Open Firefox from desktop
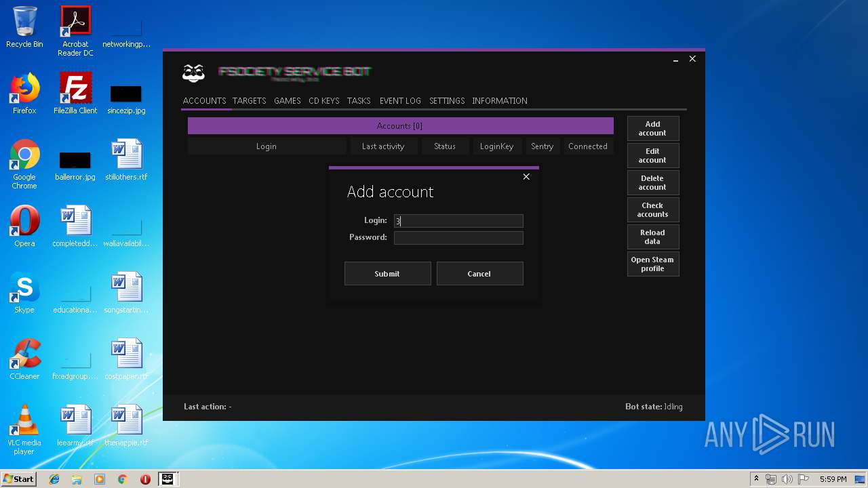 pyautogui.click(x=24, y=94)
